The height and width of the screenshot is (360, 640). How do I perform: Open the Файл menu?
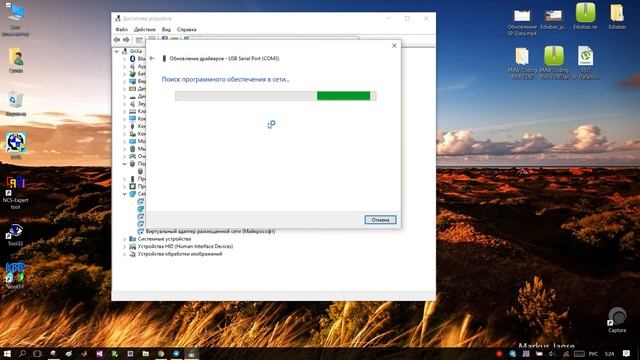121,29
